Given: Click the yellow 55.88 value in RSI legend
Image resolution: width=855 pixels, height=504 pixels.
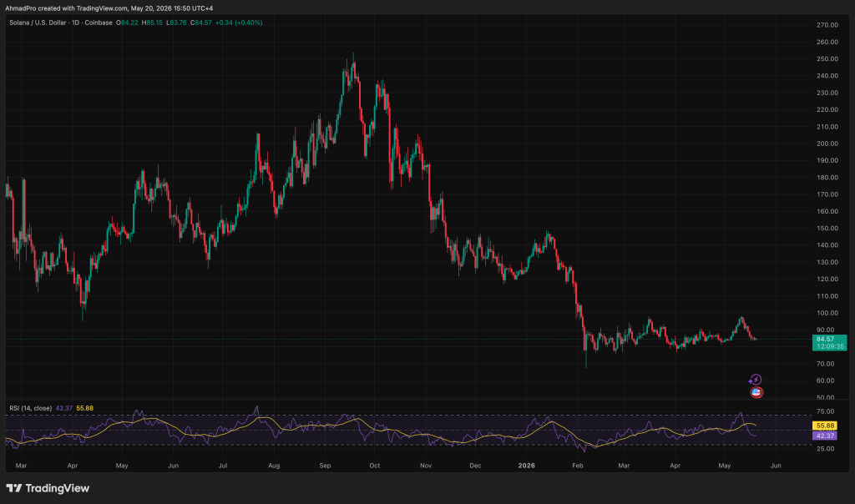Looking at the screenshot, I should (84, 408).
